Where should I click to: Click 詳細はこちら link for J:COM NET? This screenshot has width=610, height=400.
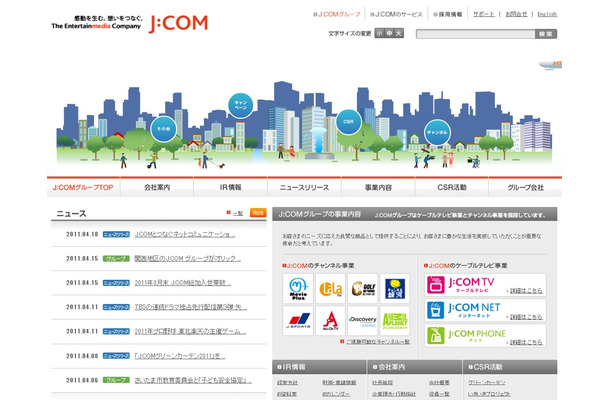[x=526, y=317]
